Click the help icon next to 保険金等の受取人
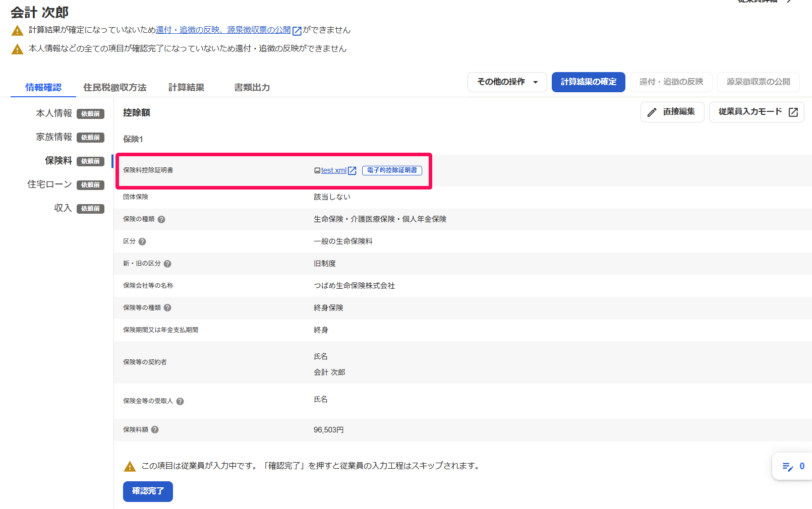Image resolution: width=812 pixels, height=509 pixels. 180,401
